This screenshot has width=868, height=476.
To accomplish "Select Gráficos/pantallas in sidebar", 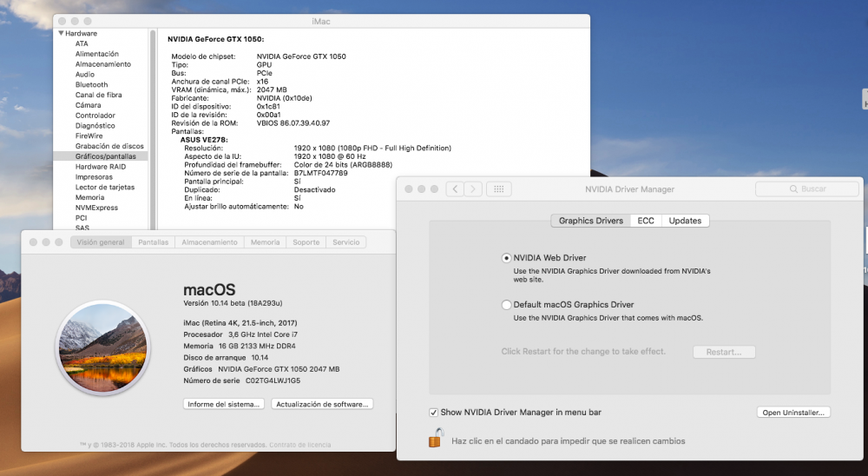I will coord(102,156).
